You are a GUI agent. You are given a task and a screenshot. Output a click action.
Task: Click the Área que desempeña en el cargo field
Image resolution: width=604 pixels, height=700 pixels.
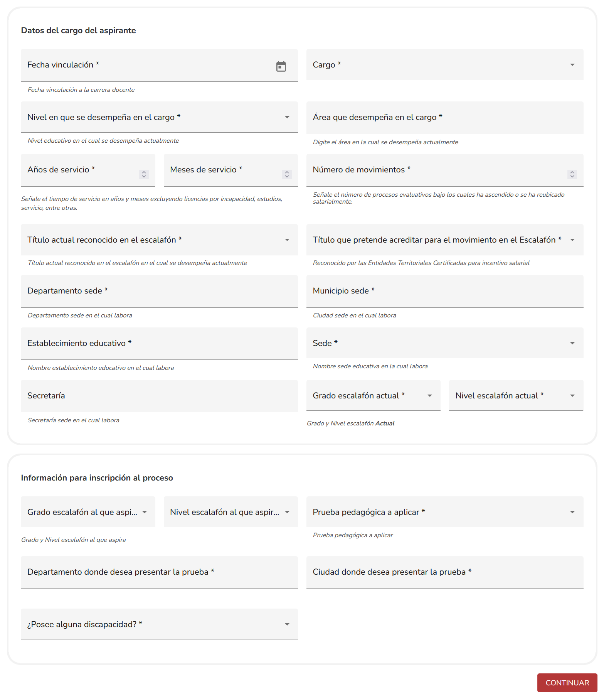444,118
